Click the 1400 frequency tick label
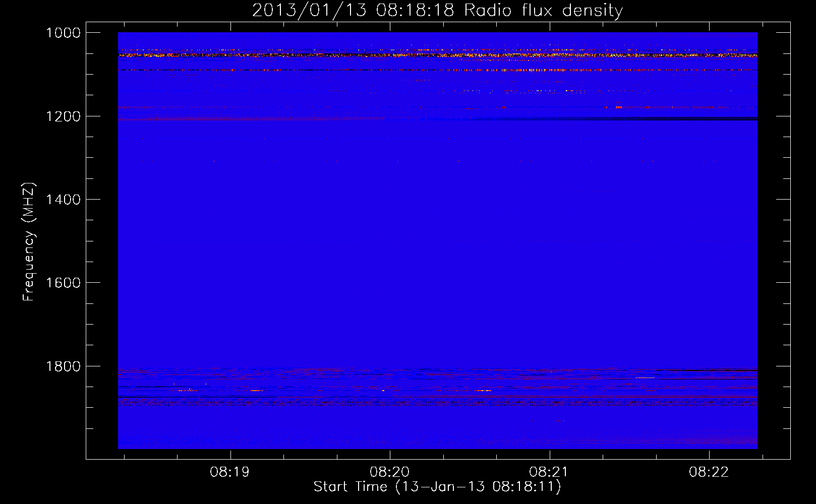The width and height of the screenshot is (816, 504). pyautogui.click(x=63, y=200)
